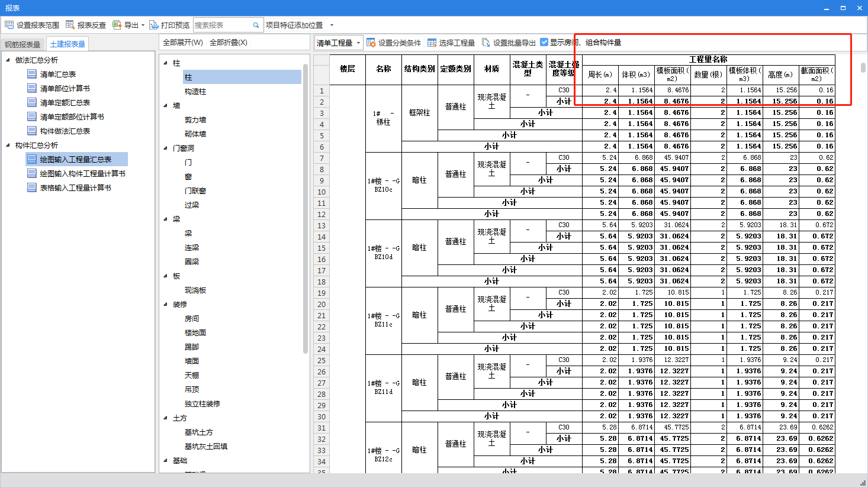Click the 导出 export icon
Screen dimensions: 868x488
tap(117, 25)
